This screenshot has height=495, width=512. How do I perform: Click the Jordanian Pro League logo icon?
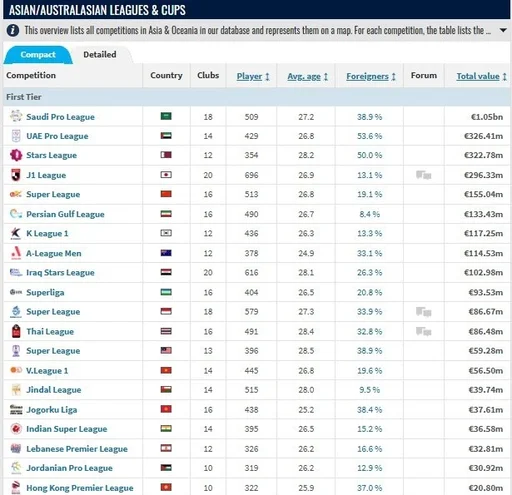pyautogui.click(x=16, y=468)
